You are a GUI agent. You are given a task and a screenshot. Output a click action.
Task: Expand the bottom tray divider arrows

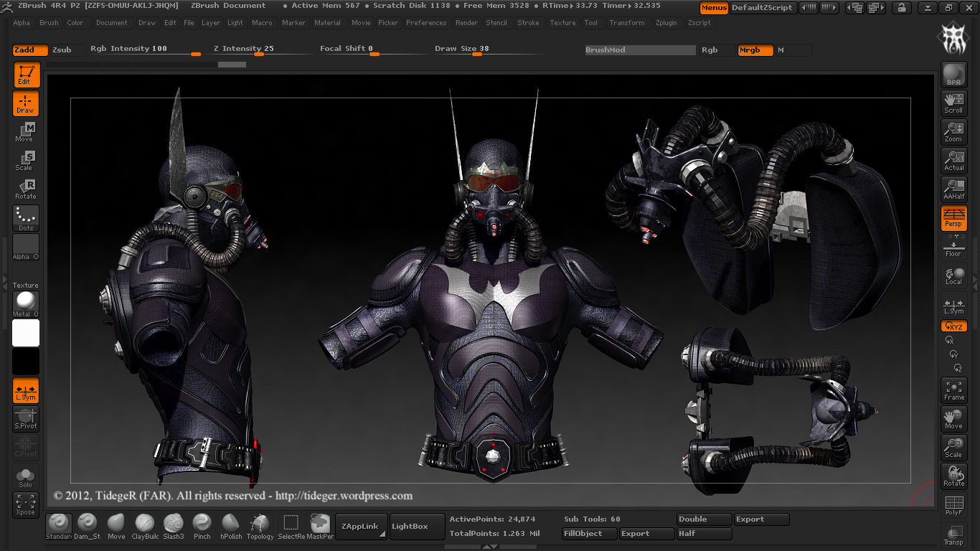pyautogui.click(x=489, y=547)
